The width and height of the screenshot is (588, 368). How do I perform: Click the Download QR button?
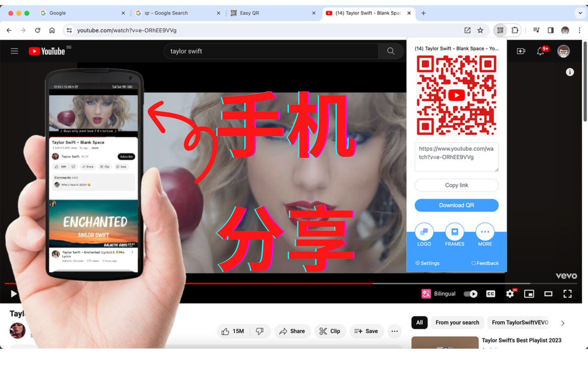456,205
